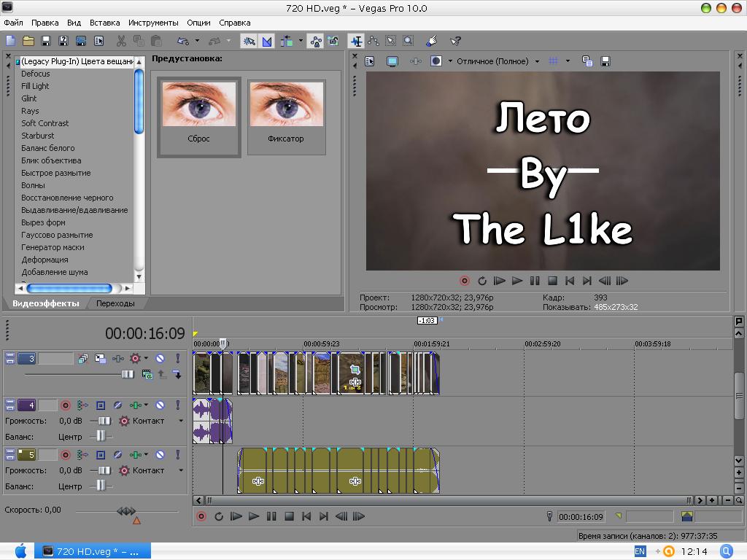This screenshot has height=560, width=747.
Task: Mute video track 3
Action: [x=160, y=359]
